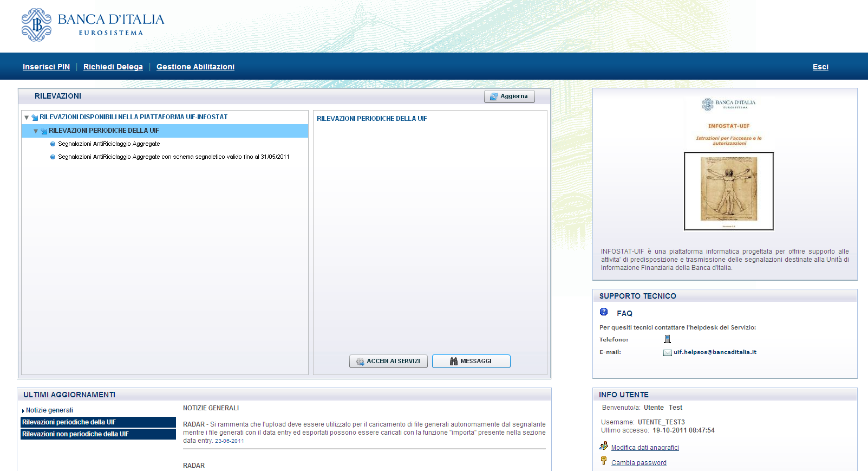Collapse the Rilevazioni periodiche della UIF node
The width and height of the screenshot is (868, 471).
click(x=36, y=131)
